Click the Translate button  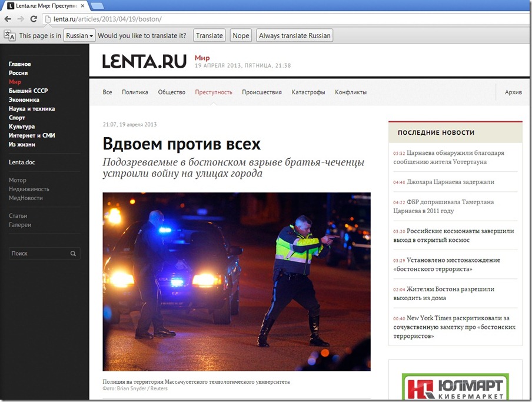pos(209,35)
